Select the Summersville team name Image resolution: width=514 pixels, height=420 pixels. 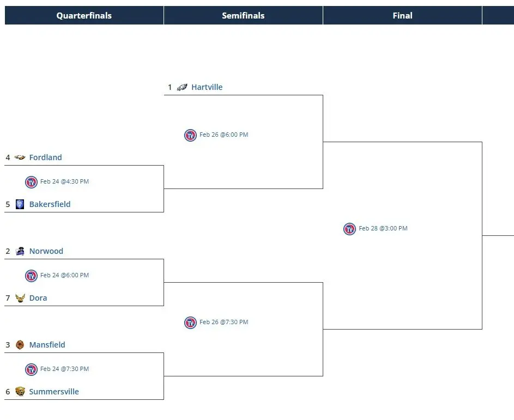point(54,392)
